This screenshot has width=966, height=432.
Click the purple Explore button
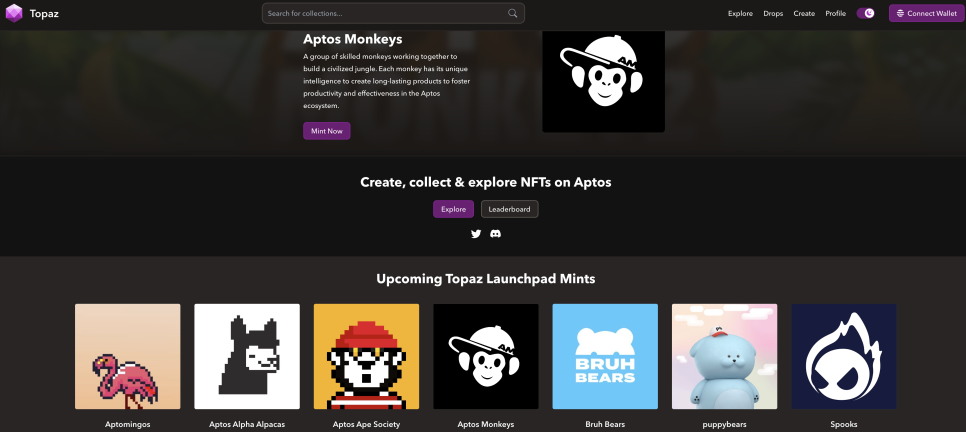[453, 209]
